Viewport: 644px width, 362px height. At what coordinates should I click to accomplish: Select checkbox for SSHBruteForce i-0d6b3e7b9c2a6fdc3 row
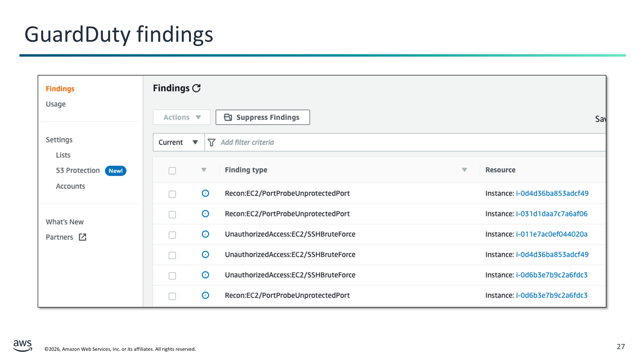[x=172, y=276]
